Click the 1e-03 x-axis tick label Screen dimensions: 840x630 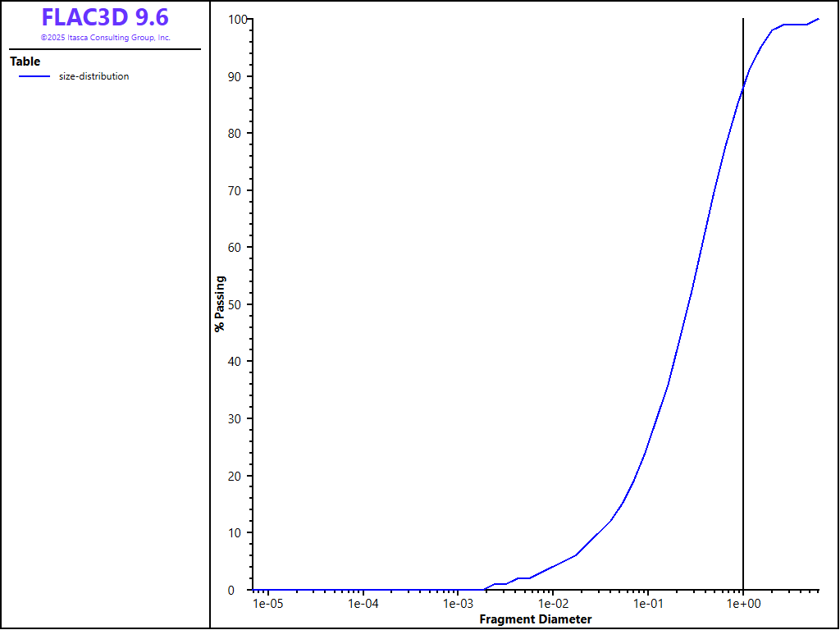pyautogui.click(x=458, y=604)
